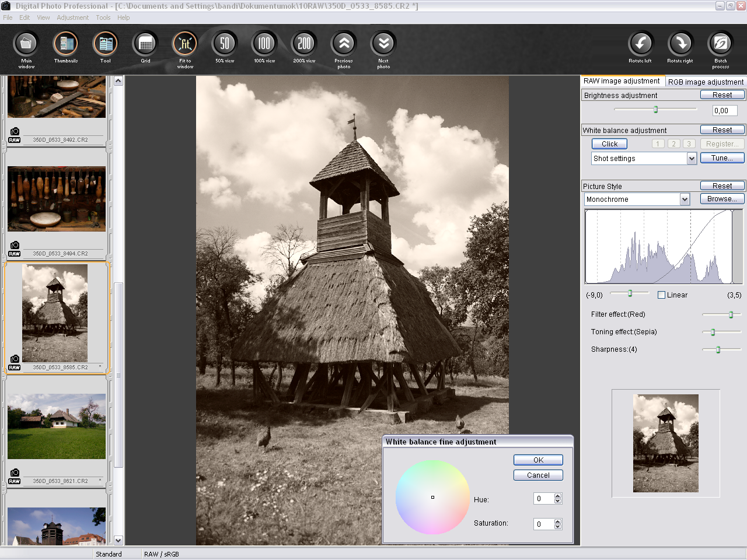
Task: Click the tone curve histogram
Action: pos(664,247)
